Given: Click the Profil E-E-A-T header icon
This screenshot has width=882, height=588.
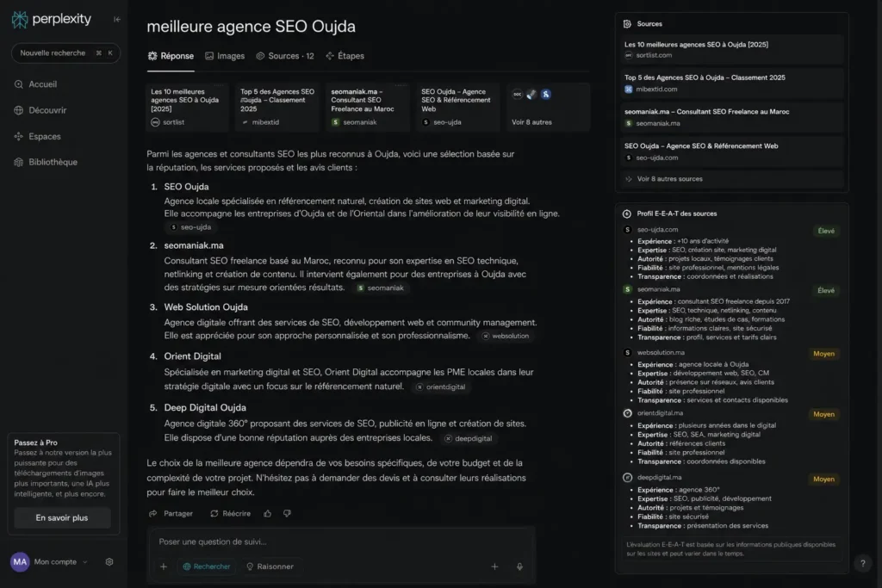Looking at the screenshot, I should point(627,214).
